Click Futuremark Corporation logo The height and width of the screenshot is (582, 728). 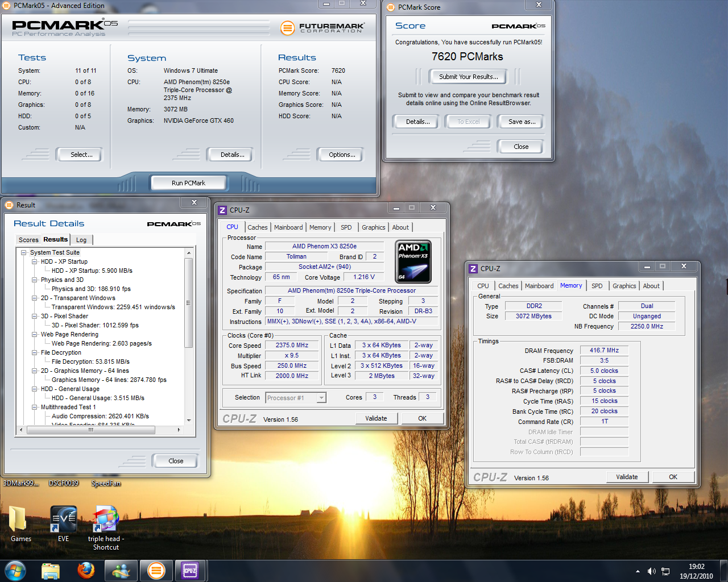click(x=322, y=28)
